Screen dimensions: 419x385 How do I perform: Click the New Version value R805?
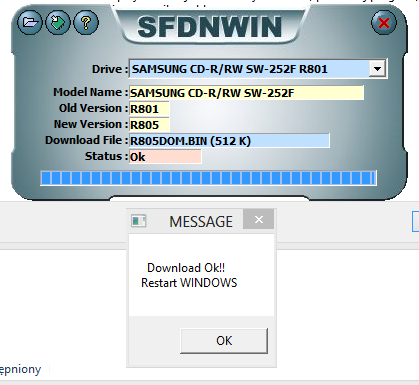(x=149, y=125)
